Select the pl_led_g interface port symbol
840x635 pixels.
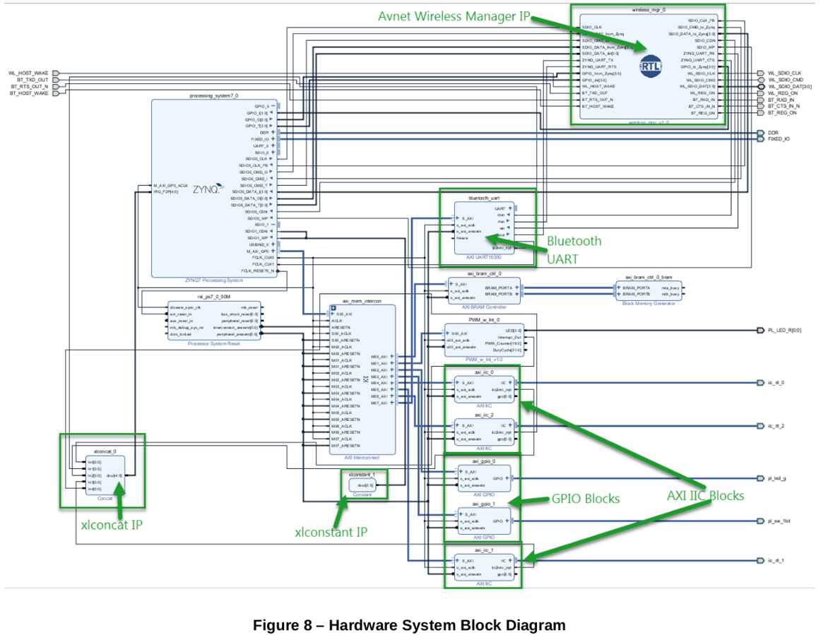click(761, 478)
